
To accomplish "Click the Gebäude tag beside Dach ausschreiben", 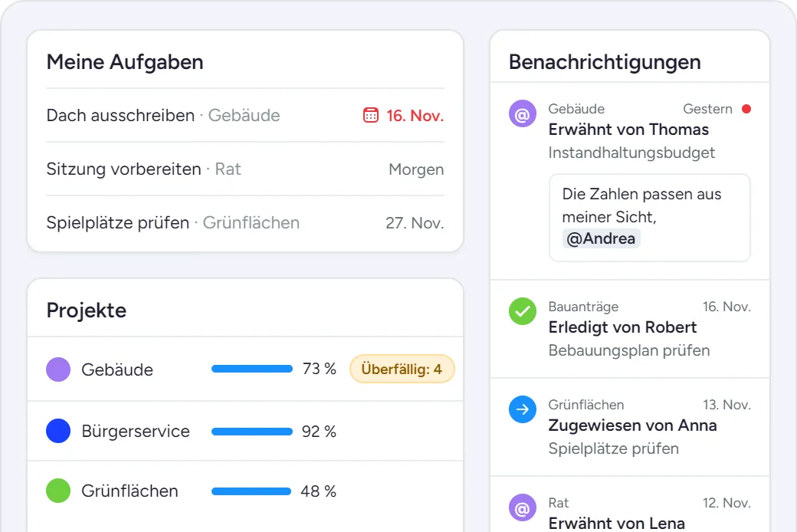I will click(x=244, y=116).
